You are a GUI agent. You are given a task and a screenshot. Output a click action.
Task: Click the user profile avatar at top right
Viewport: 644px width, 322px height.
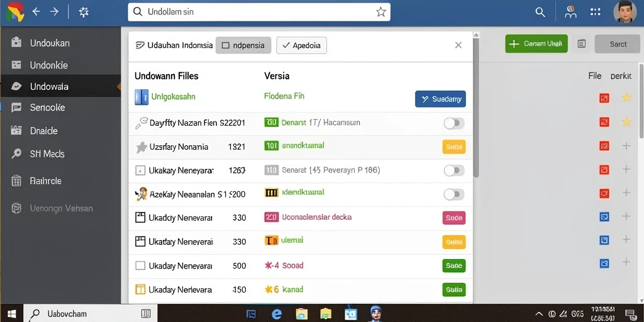[625, 12]
